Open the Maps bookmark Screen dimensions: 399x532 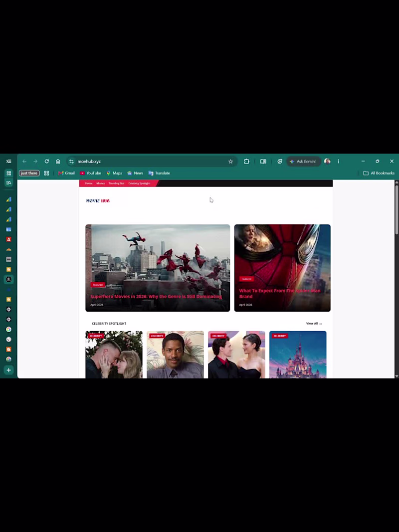point(114,174)
